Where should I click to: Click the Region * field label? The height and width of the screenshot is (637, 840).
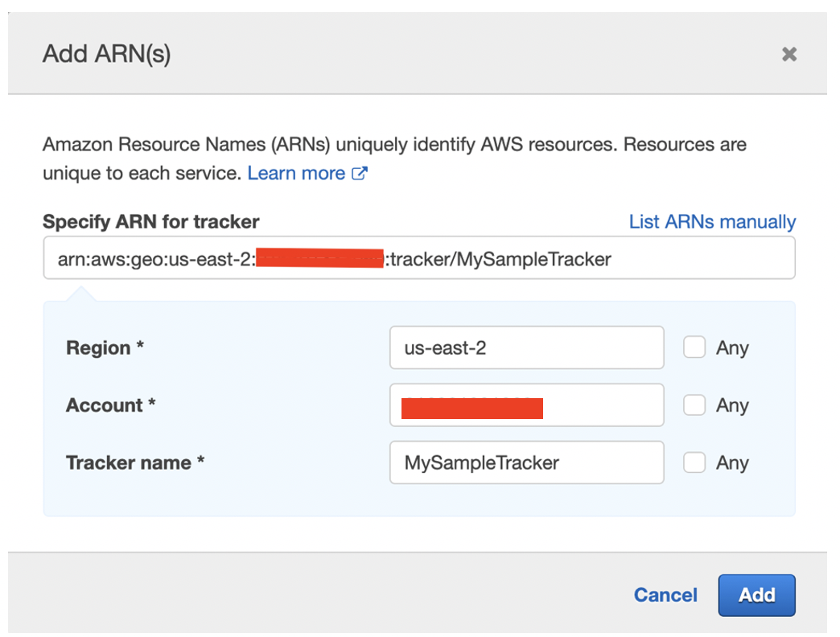click(105, 348)
